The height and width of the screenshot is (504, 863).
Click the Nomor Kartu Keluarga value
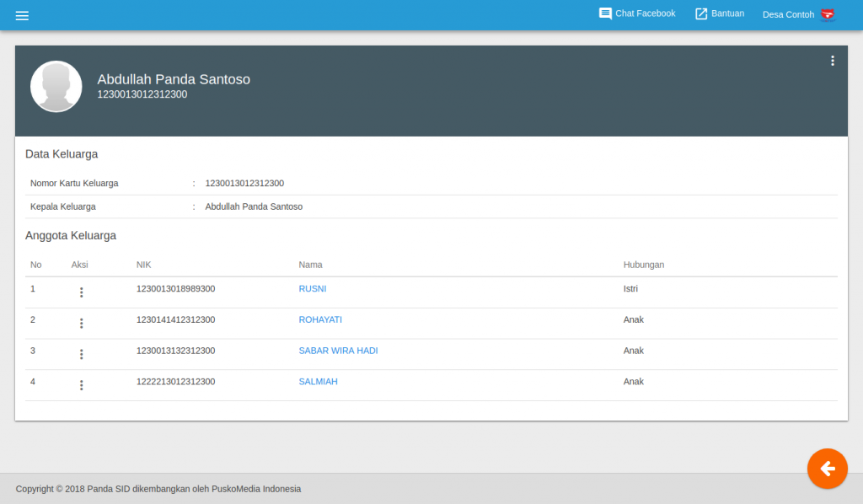(x=244, y=183)
